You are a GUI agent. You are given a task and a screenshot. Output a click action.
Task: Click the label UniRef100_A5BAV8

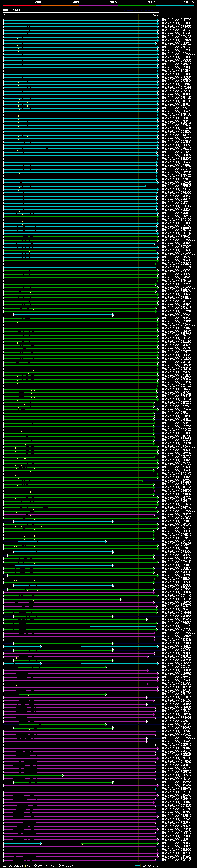pos(177,741)
